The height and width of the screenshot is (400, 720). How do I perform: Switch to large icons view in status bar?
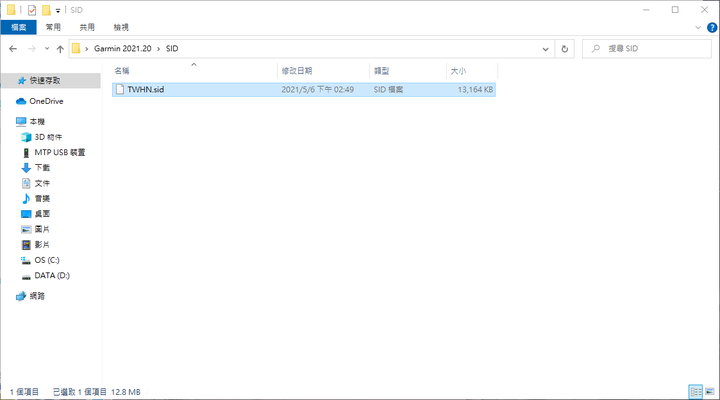click(x=709, y=392)
